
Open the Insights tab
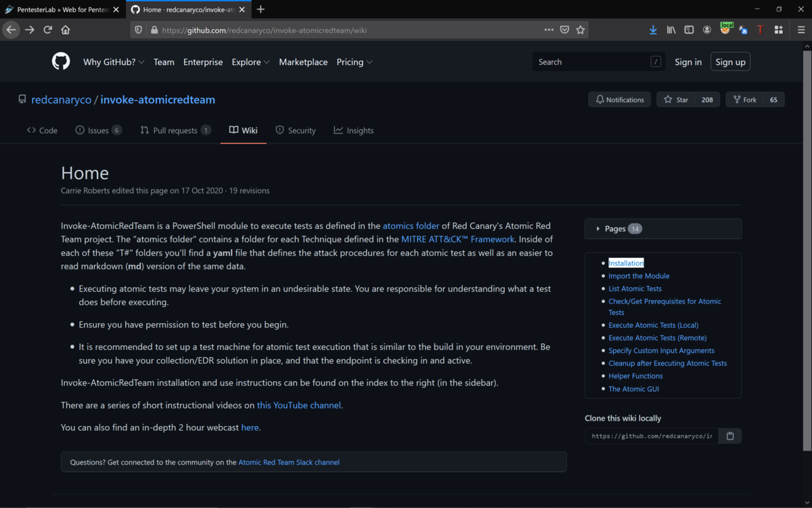point(354,130)
